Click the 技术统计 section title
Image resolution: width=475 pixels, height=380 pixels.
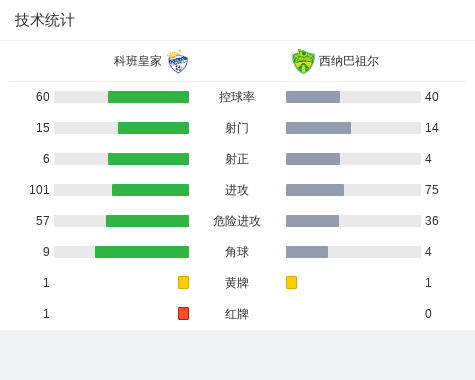45,20
